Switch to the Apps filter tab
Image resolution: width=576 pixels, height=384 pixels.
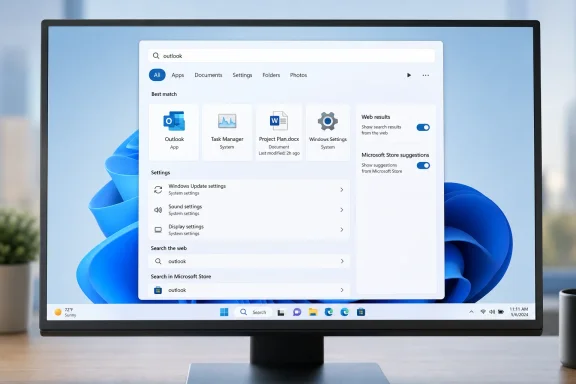[x=178, y=75]
